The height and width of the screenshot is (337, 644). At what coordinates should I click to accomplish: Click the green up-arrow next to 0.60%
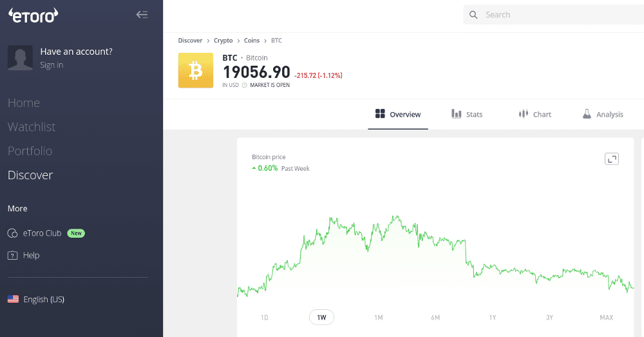[254, 168]
